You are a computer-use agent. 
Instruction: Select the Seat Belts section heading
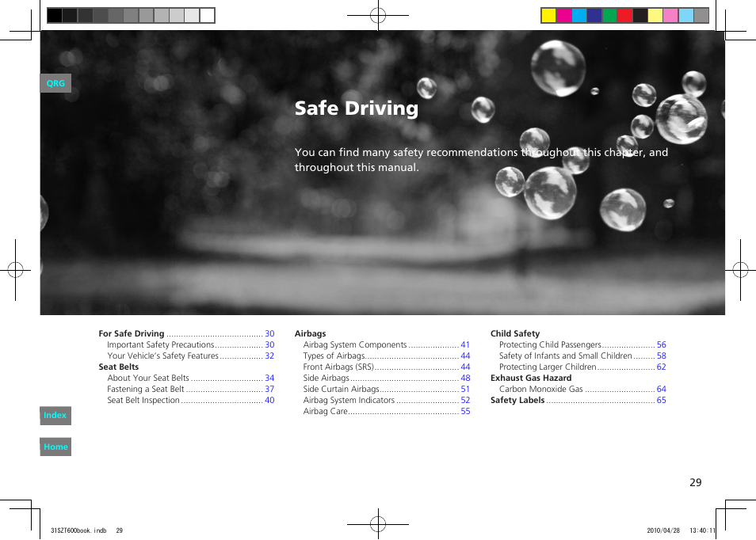119,367
